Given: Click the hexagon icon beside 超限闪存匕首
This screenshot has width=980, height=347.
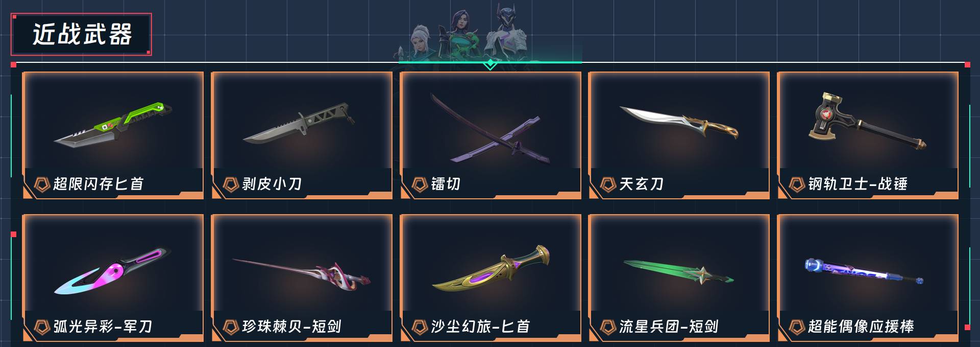Looking at the screenshot, I should 41,184.
